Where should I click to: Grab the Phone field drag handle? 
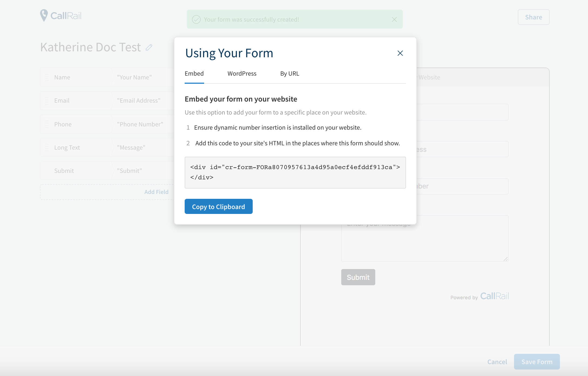tap(47, 124)
